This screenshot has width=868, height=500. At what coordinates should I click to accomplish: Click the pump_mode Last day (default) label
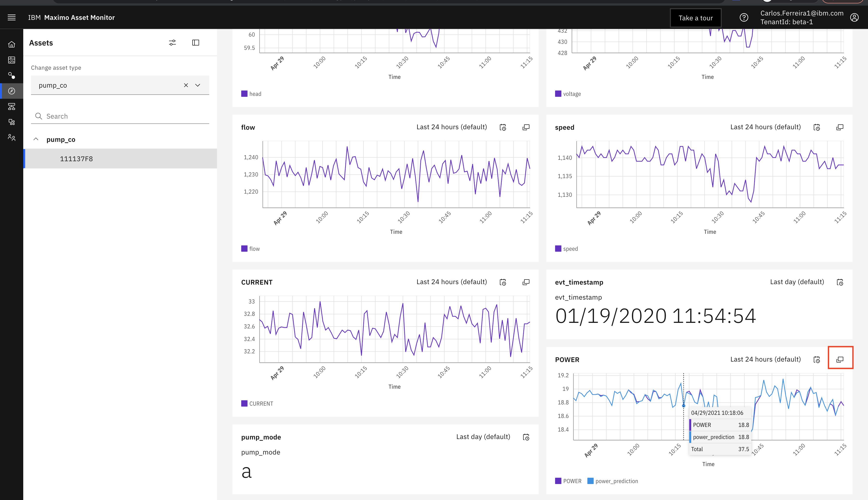pos(483,437)
